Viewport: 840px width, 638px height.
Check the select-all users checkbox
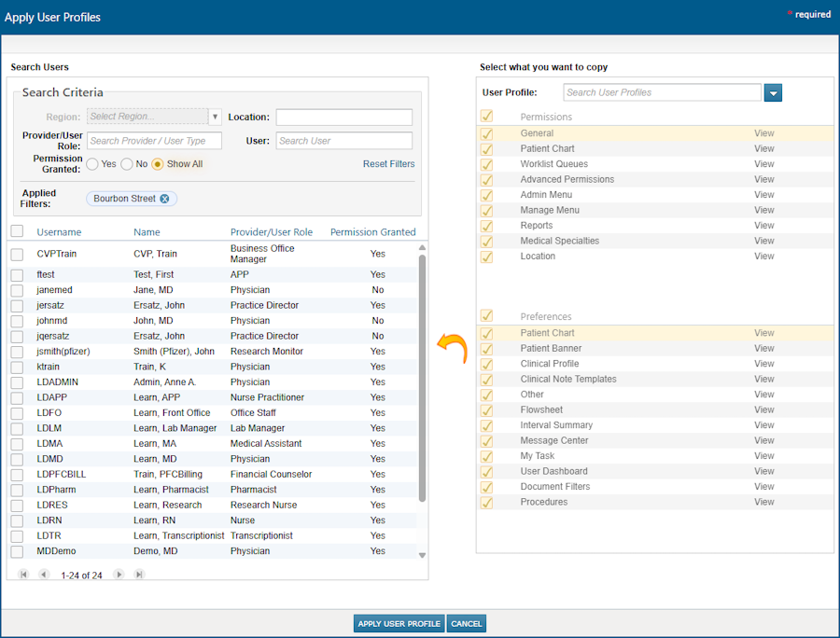pyautogui.click(x=17, y=231)
